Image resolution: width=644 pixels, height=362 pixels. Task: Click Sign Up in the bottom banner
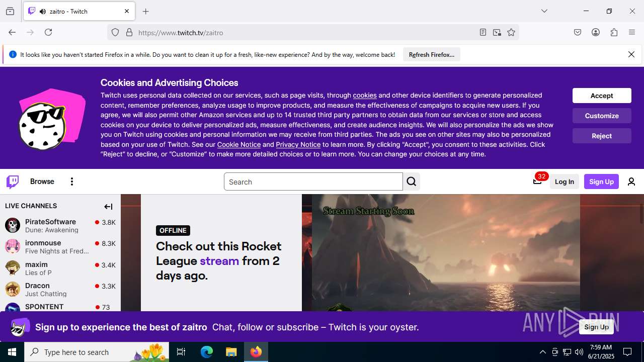[x=596, y=327]
